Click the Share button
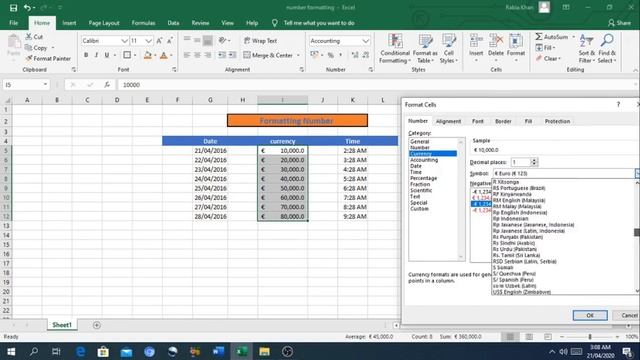640x360 pixels. (619, 23)
